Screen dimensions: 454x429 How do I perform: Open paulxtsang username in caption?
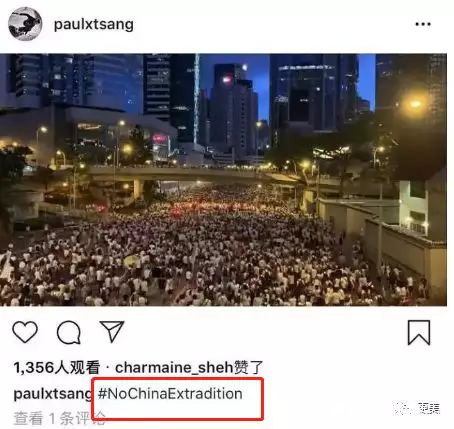(x=52, y=394)
